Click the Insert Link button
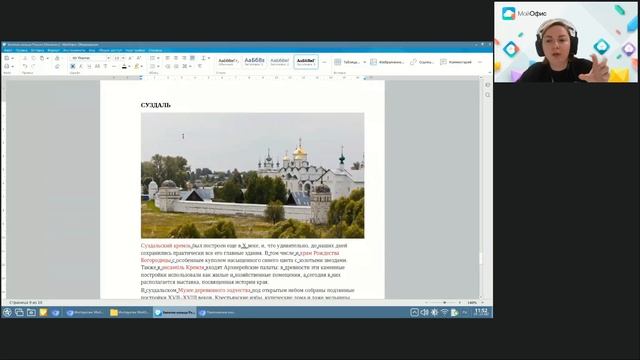This screenshot has height=360, width=640. pyautogui.click(x=422, y=62)
